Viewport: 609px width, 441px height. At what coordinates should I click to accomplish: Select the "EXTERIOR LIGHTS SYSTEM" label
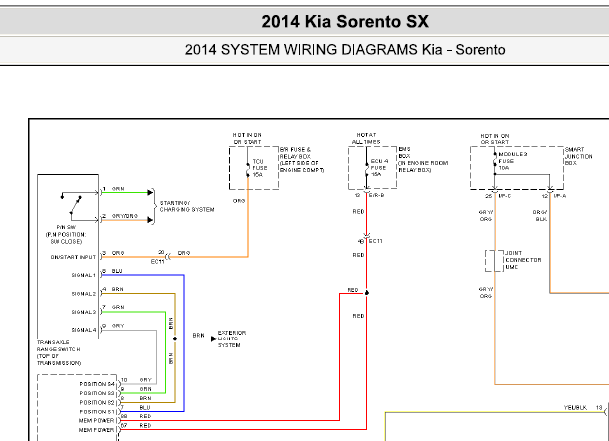tap(231, 339)
